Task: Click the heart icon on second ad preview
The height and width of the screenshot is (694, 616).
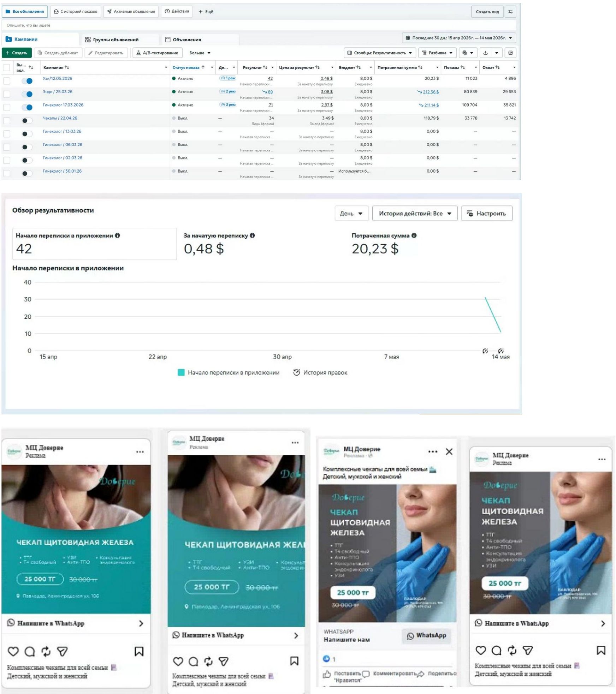Action: pyautogui.click(x=178, y=661)
